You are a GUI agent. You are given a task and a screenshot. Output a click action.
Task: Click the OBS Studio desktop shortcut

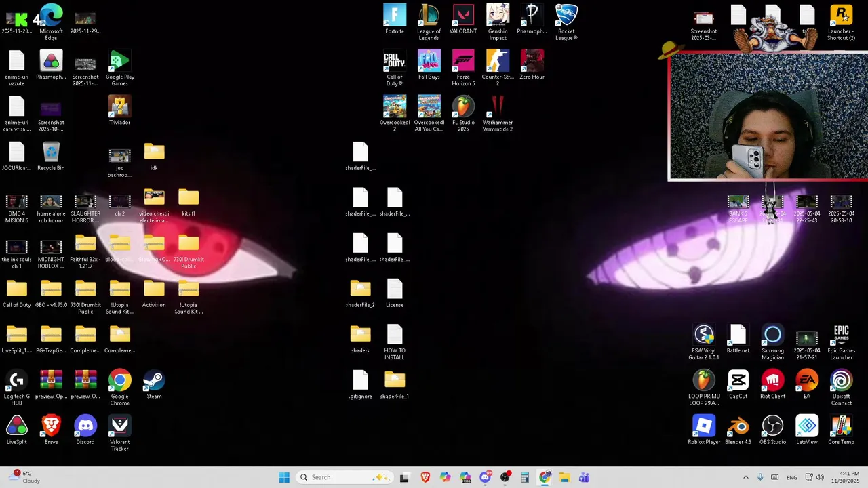(x=772, y=430)
